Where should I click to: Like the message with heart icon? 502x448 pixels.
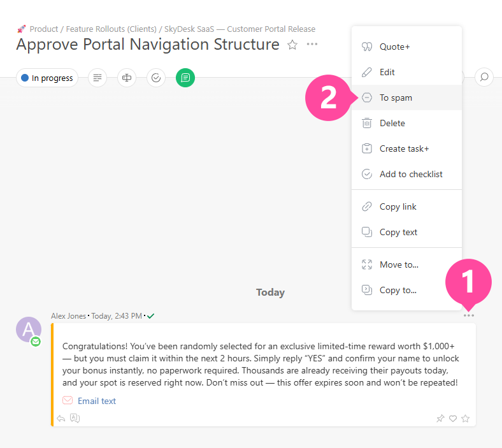coord(453,419)
